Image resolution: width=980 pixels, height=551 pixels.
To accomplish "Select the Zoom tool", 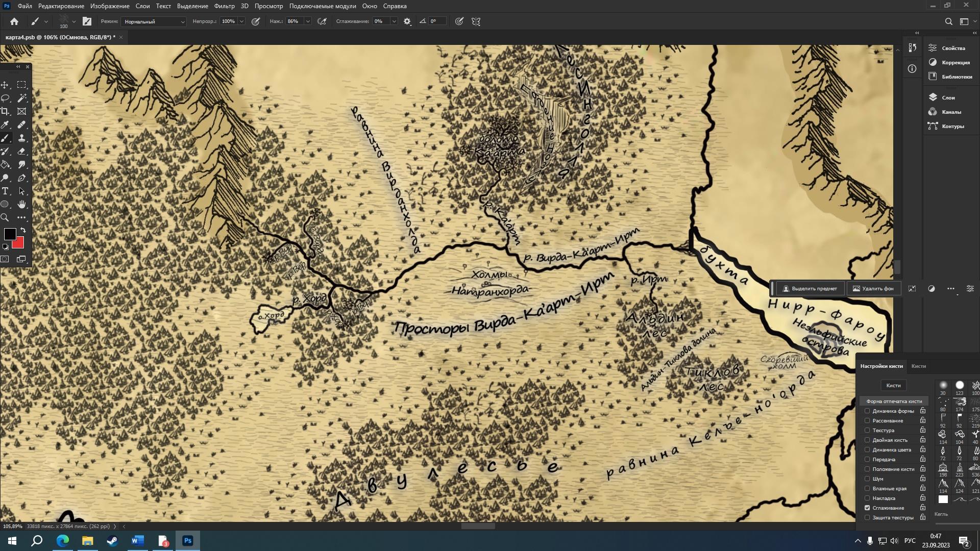I will pyautogui.click(x=5, y=218).
